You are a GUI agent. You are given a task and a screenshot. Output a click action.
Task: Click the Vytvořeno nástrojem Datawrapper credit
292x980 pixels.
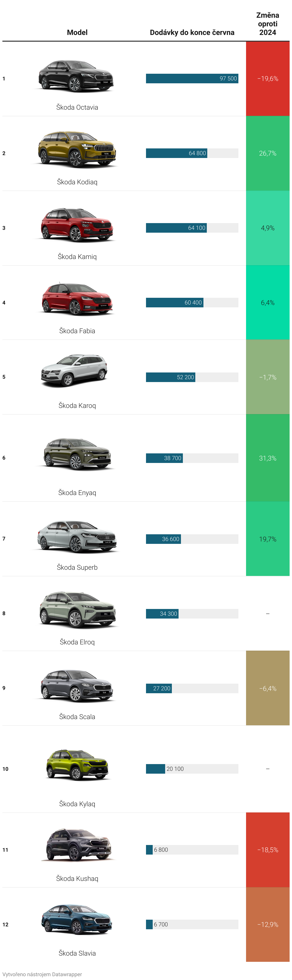point(42,974)
